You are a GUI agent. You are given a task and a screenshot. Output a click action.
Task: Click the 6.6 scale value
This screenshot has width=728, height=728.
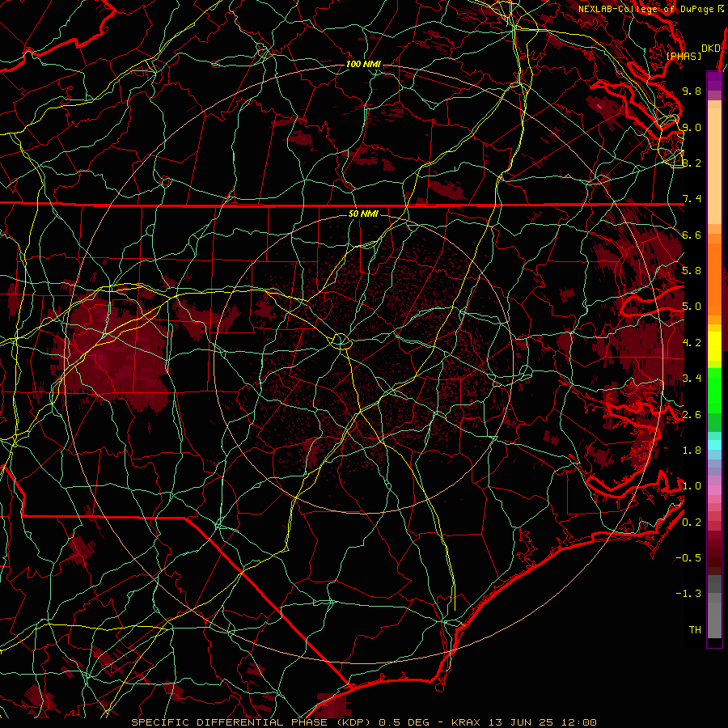pyautogui.click(x=692, y=235)
